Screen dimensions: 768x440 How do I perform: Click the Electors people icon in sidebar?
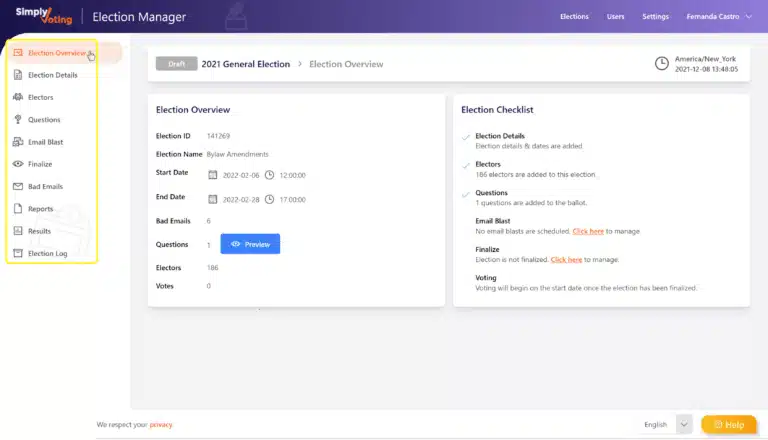(18, 97)
